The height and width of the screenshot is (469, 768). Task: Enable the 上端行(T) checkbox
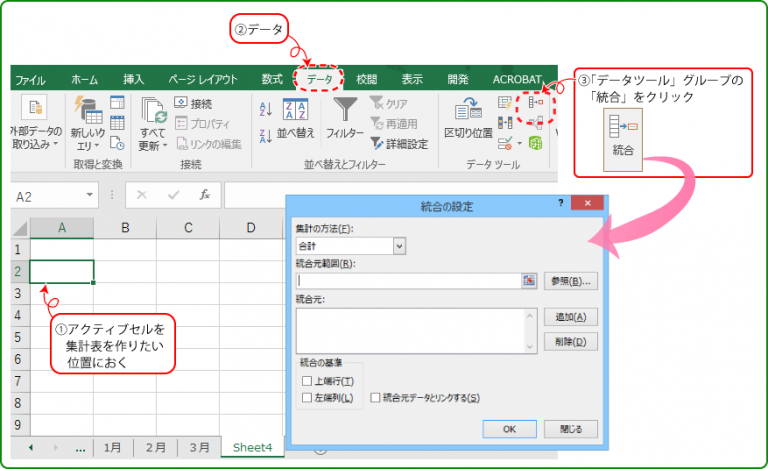tap(307, 380)
